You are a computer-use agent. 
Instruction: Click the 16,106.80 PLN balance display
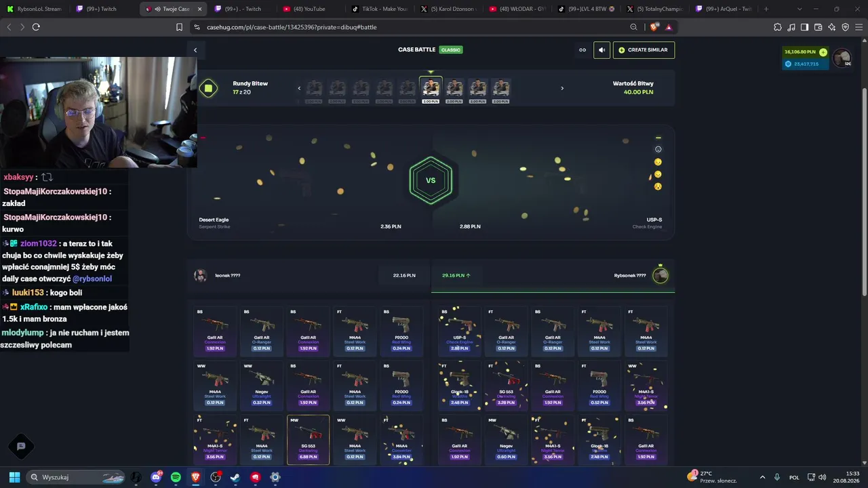pyautogui.click(x=800, y=52)
